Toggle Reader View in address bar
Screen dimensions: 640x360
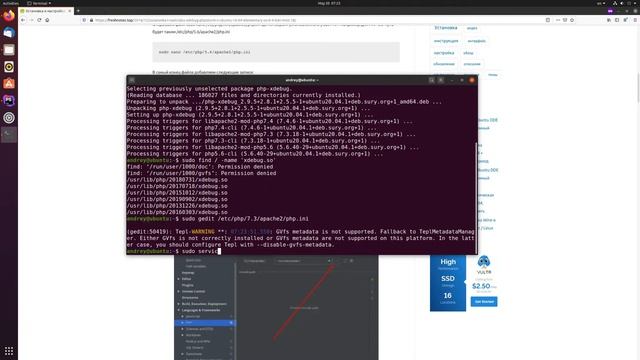tap(548, 20)
